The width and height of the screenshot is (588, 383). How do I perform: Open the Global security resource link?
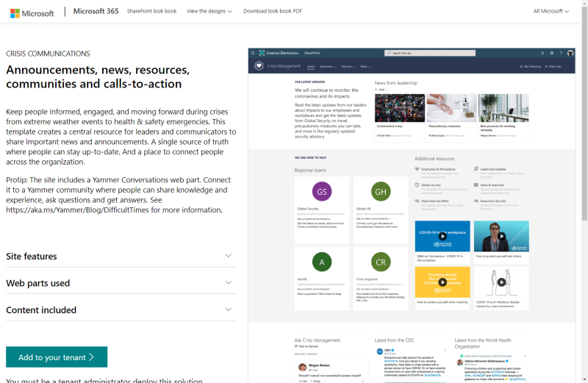click(x=431, y=185)
